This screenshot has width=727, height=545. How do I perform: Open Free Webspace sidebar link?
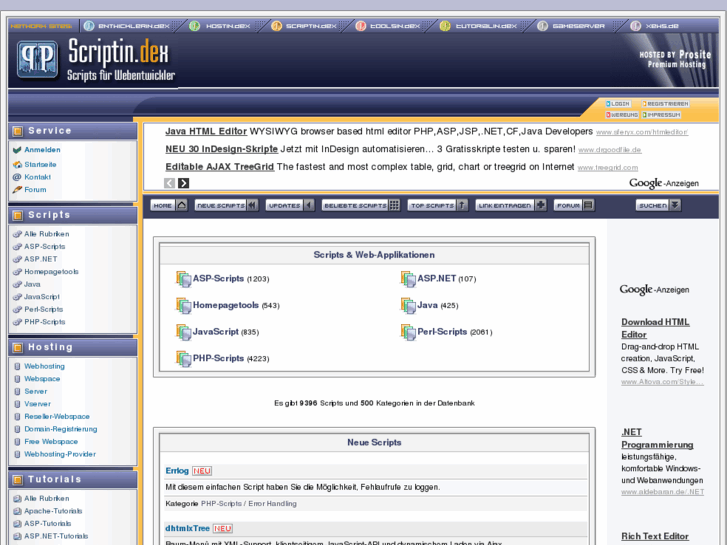point(51,442)
